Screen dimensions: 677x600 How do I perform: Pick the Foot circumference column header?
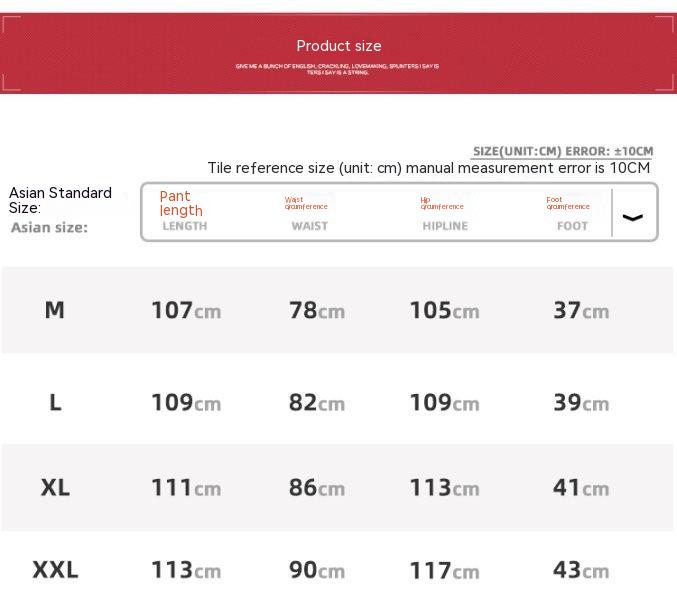pos(570,212)
